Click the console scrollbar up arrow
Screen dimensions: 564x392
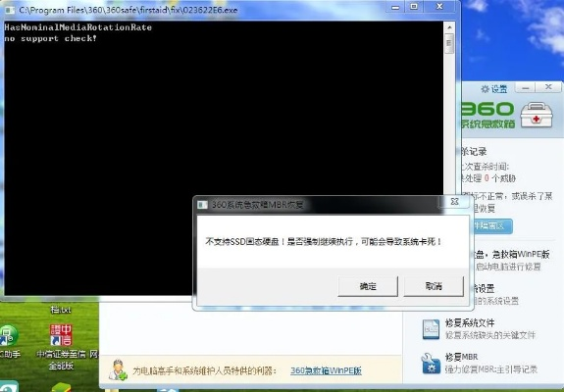coord(449,27)
